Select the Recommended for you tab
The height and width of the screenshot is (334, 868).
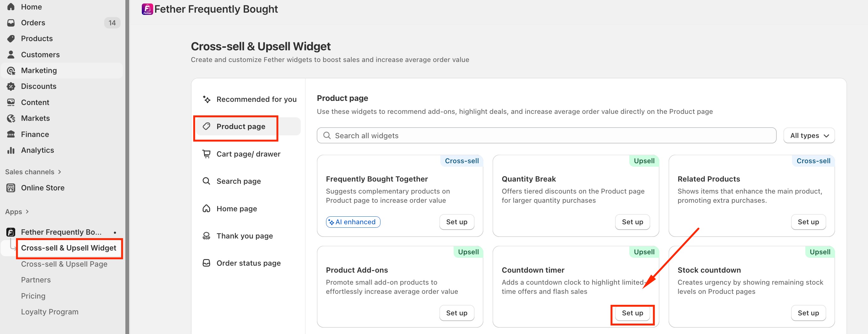pos(249,99)
